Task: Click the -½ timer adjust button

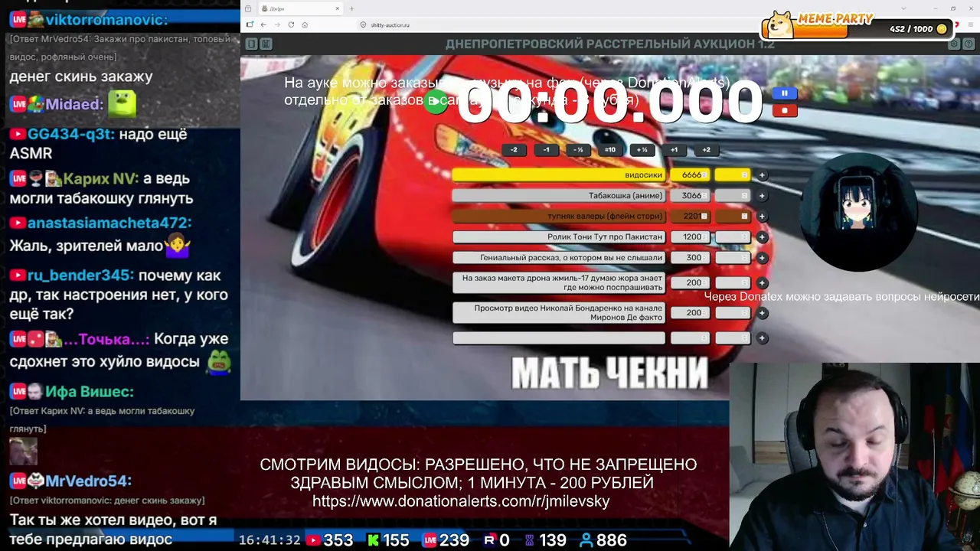Action: [x=578, y=150]
